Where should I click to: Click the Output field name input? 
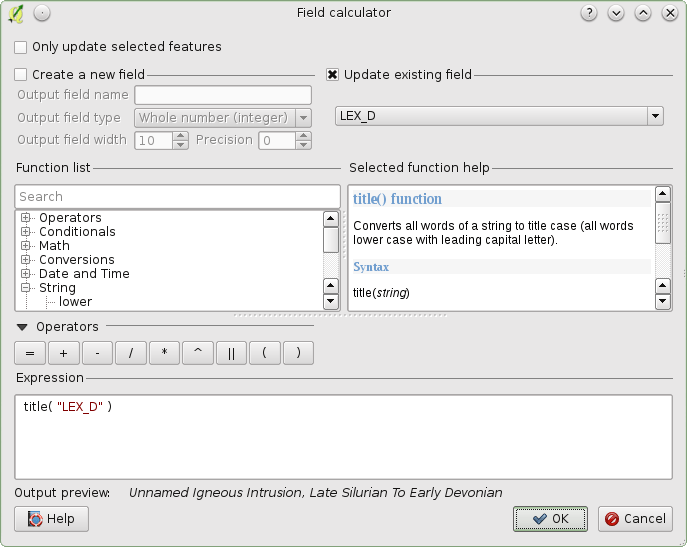223,95
